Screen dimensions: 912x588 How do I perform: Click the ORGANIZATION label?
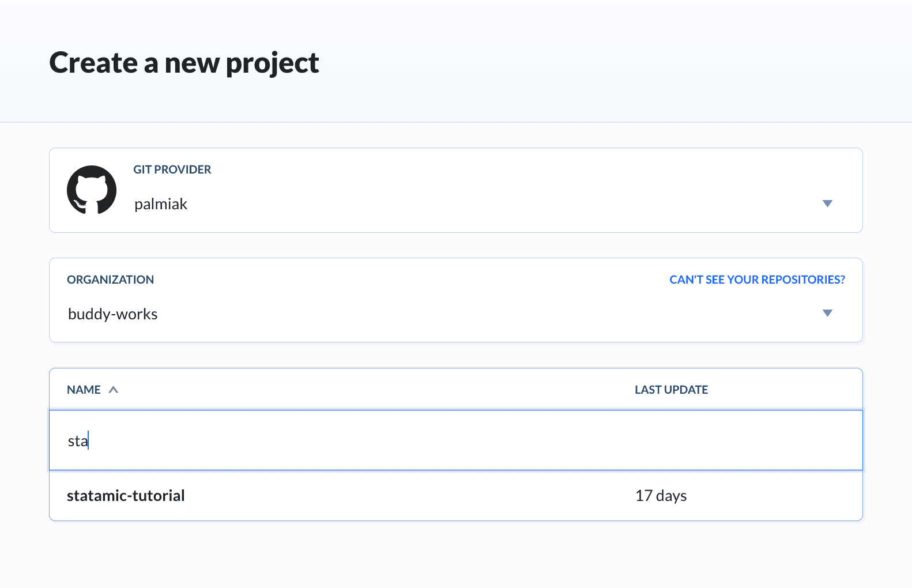pos(110,280)
